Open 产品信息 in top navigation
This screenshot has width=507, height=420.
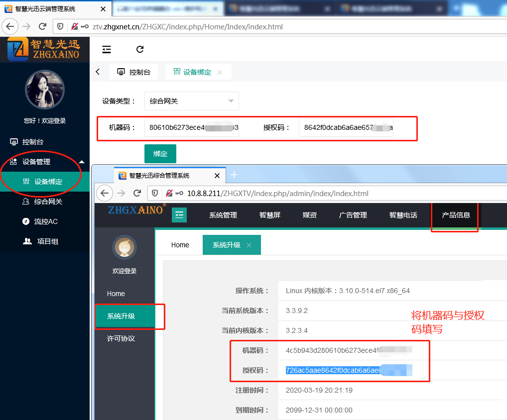click(456, 215)
